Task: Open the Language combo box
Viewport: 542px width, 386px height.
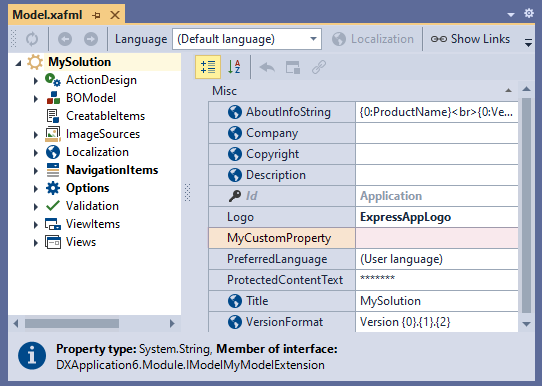Action: 247,39
